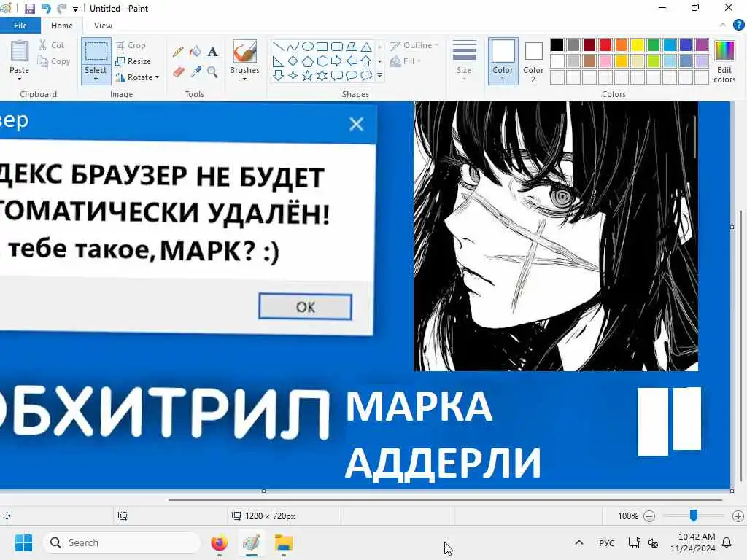Select the Pentagon shape
This screenshot has height=560, width=747.
pyautogui.click(x=308, y=61)
